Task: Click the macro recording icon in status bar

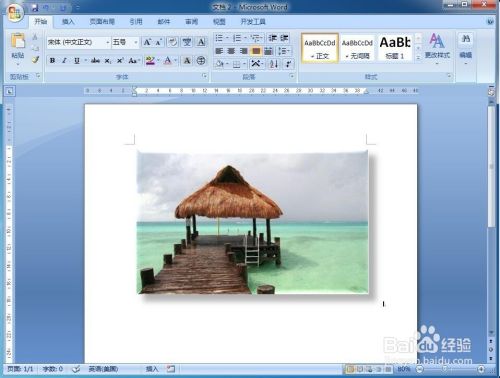Action: (171, 369)
